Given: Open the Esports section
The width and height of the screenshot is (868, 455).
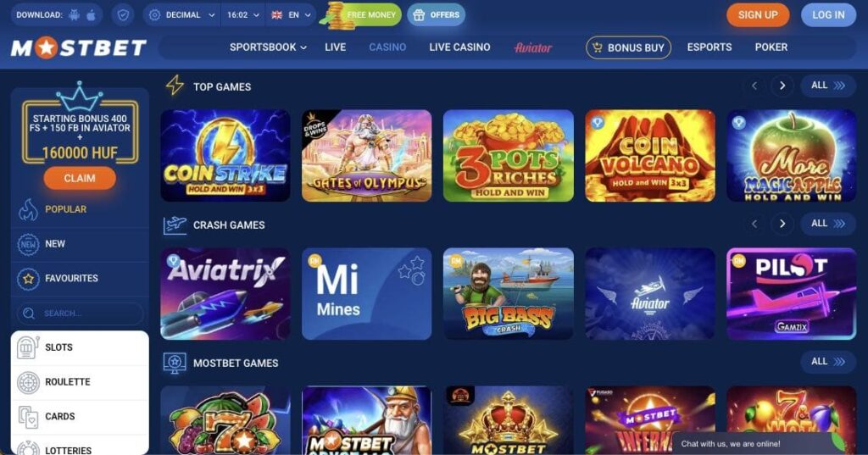Looking at the screenshot, I should click(x=709, y=47).
